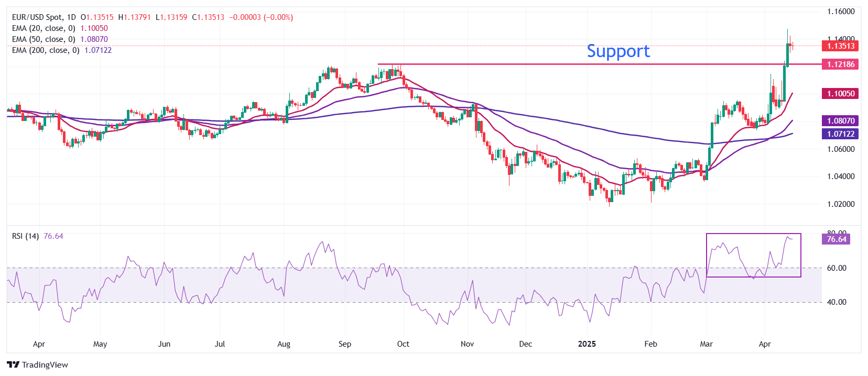Select the EUR/USD Spot, 1D symbol title
Image resolution: width=868 pixels, height=376 pixels.
click(x=44, y=17)
